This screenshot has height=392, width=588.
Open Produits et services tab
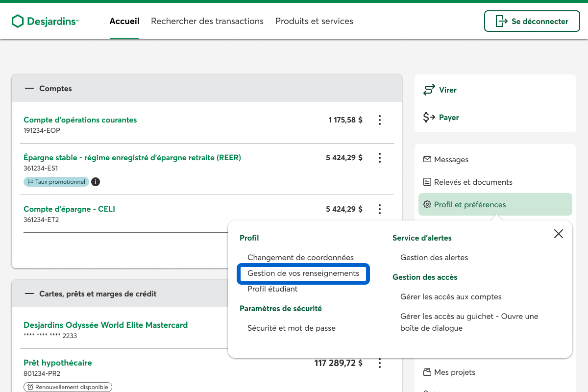[x=314, y=21]
